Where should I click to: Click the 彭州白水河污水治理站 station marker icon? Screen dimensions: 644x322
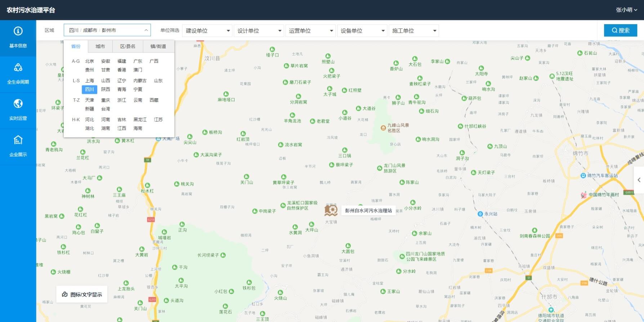(331, 210)
